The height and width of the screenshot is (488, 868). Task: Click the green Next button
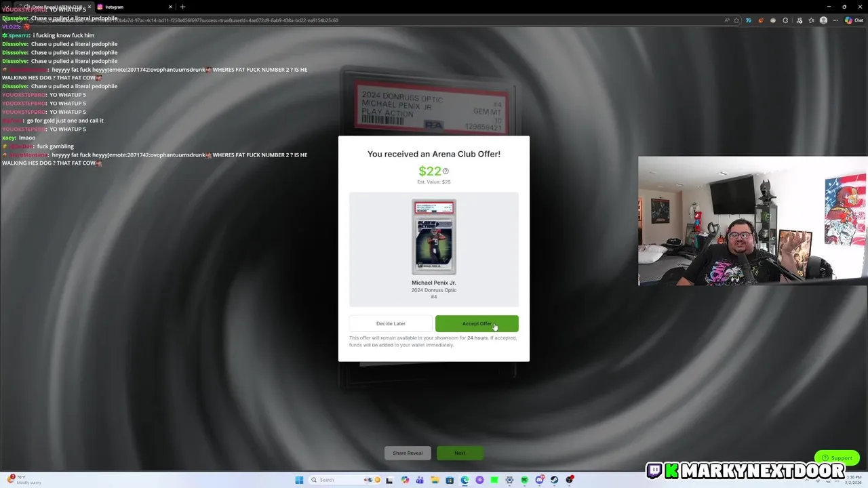pos(460,453)
